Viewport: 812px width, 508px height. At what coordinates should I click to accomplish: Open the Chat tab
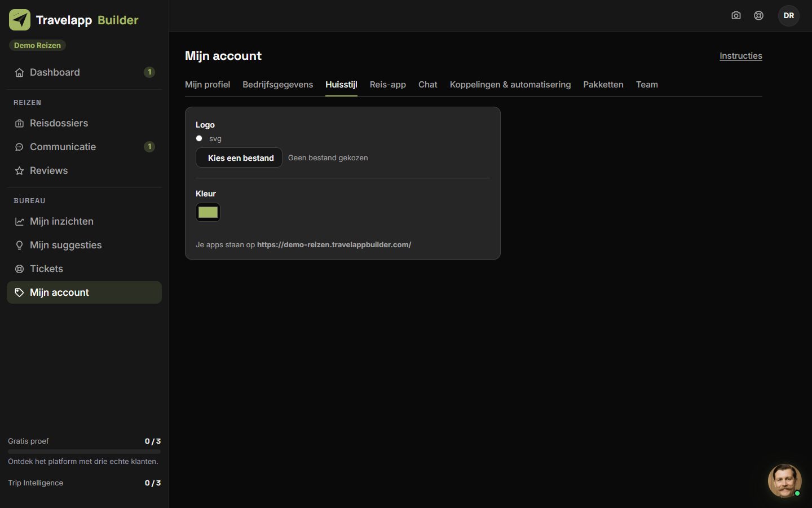[427, 85]
